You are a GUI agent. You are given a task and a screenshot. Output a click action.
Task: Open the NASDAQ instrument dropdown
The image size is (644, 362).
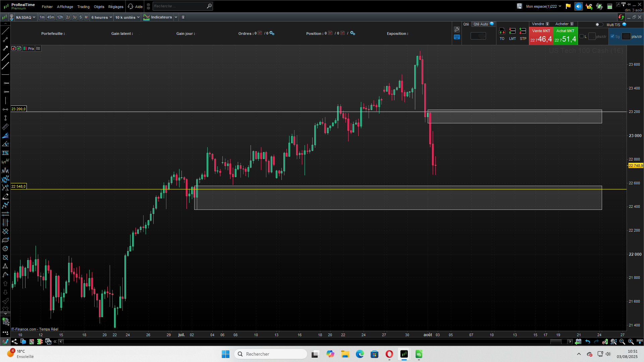[25, 17]
